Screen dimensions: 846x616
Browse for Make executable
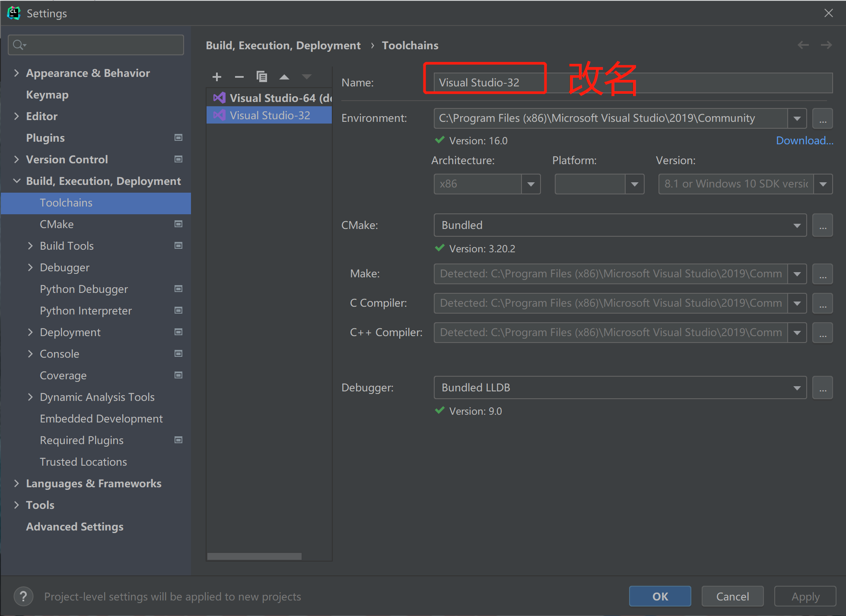coord(823,274)
